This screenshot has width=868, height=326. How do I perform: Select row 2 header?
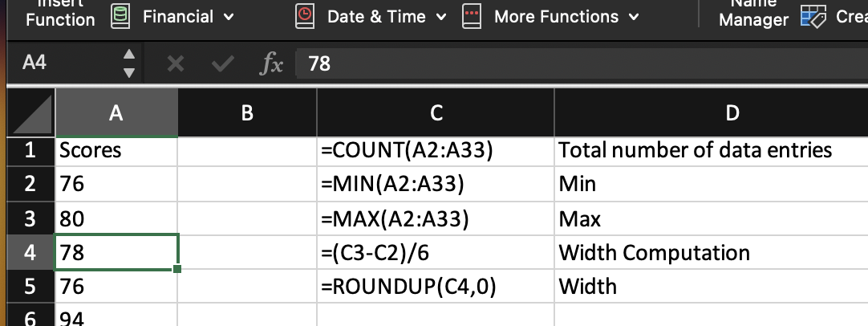point(30,185)
